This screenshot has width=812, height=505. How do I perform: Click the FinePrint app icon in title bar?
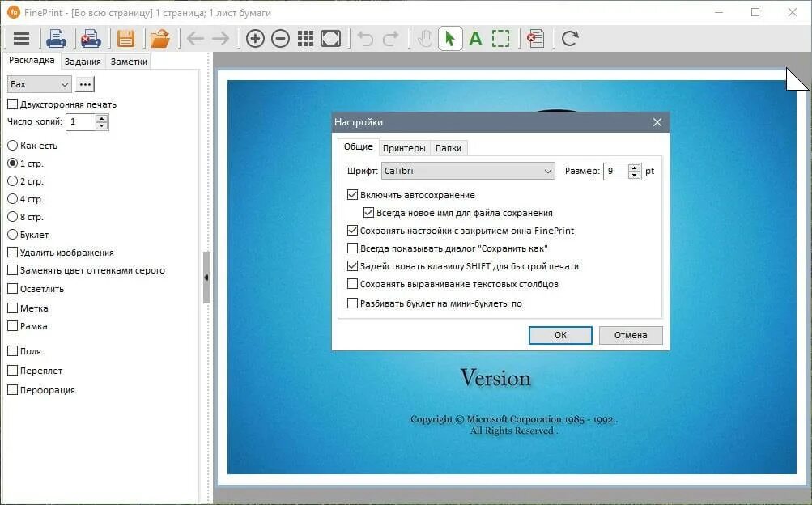pyautogui.click(x=14, y=12)
